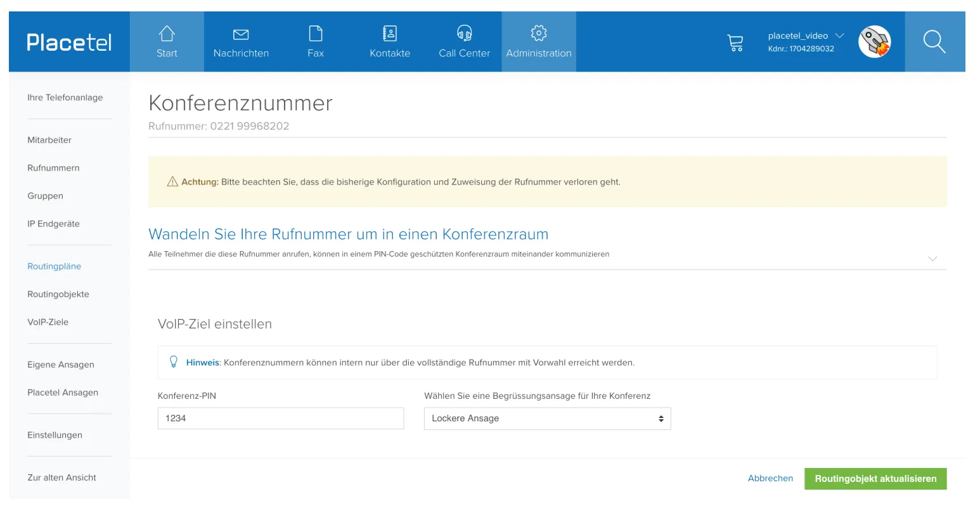The height and width of the screenshot is (520, 980).
Task: Select Routingpläne in the sidebar
Action: [x=54, y=266]
